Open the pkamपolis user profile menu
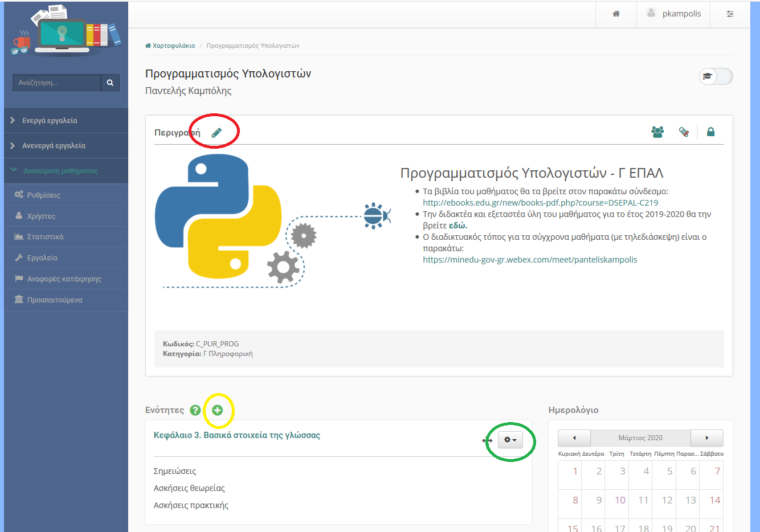This screenshot has height=532, width=760. point(673,14)
